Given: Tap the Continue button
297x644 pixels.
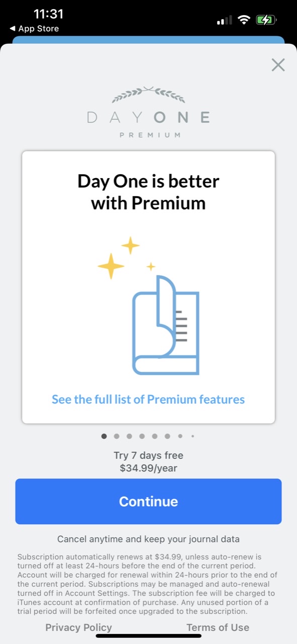Looking at the screenshot, I should [x=148, y=502].
